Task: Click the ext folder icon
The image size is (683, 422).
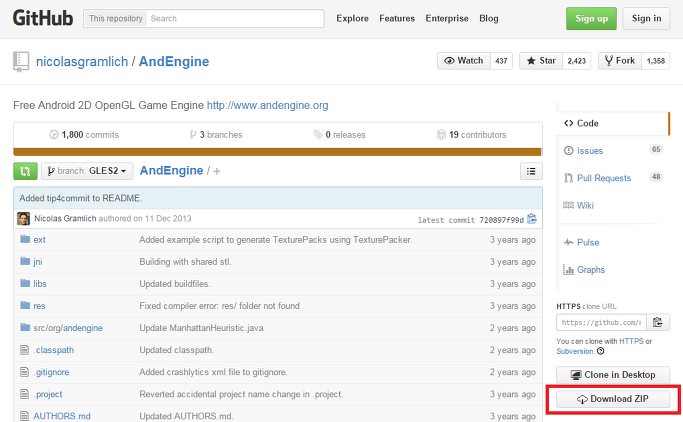Action: pos(25,239)
